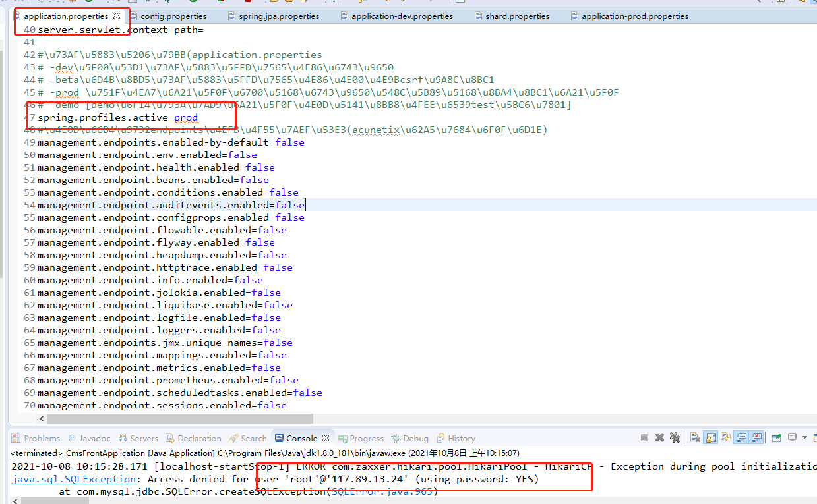The image size is (817, 504).
Task: Click Remove All Terminated Launches icon
Action: pyautogui.click(x=675, y=437)
